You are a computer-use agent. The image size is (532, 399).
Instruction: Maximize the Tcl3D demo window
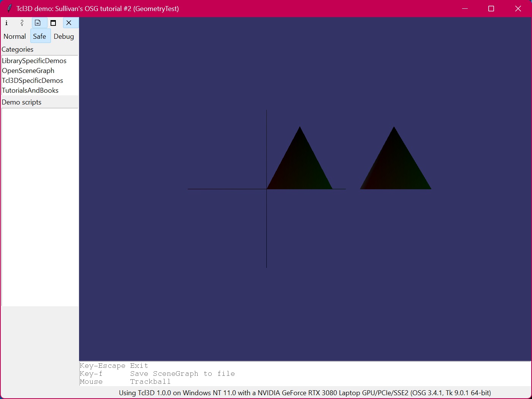pyautogui.click(x=491, y=8)
